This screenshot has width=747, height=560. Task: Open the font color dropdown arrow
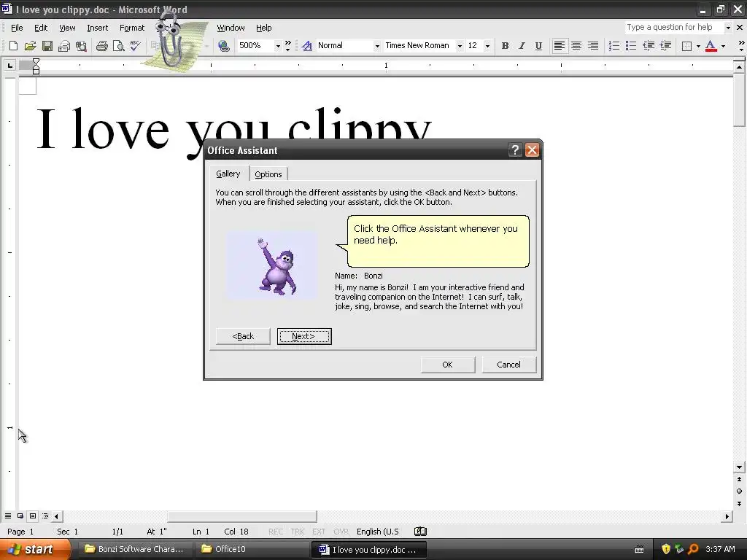point(723,46)
